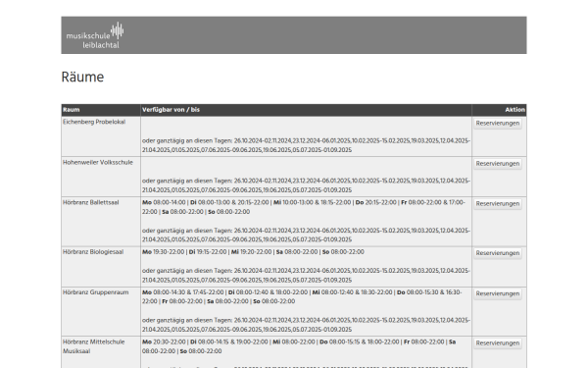Open Reservierungen for Hörbranz Mittelschule Musiksaal

click(498, 343)
